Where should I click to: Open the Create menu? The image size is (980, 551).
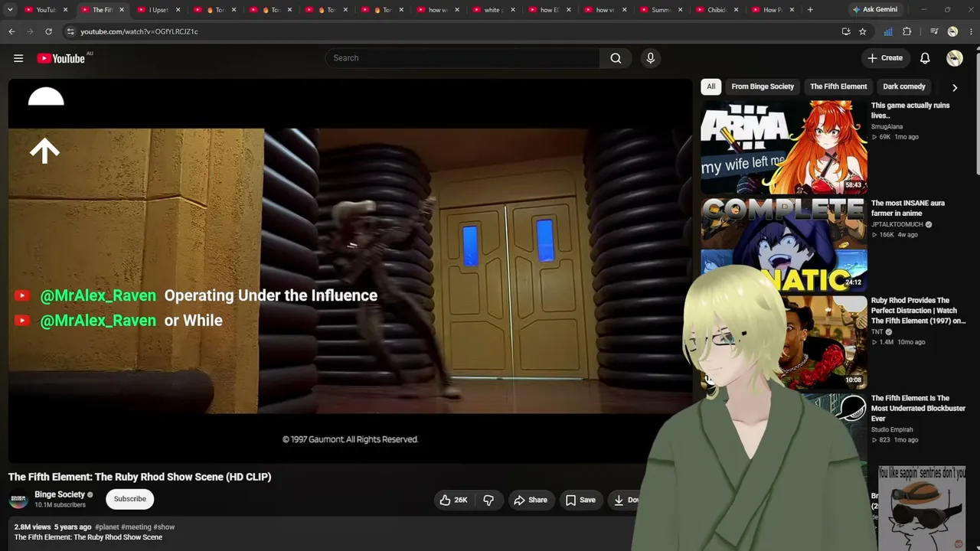[885, 58]
